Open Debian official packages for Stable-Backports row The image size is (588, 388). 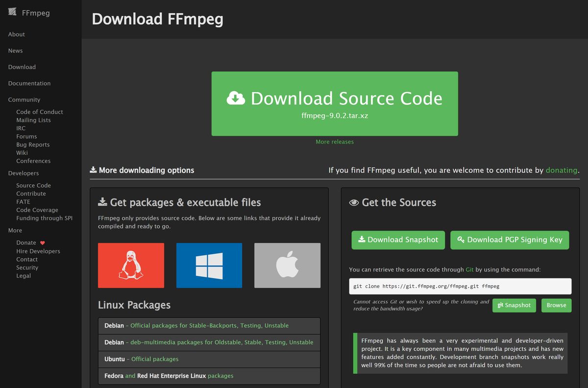(x=209, y=326)
